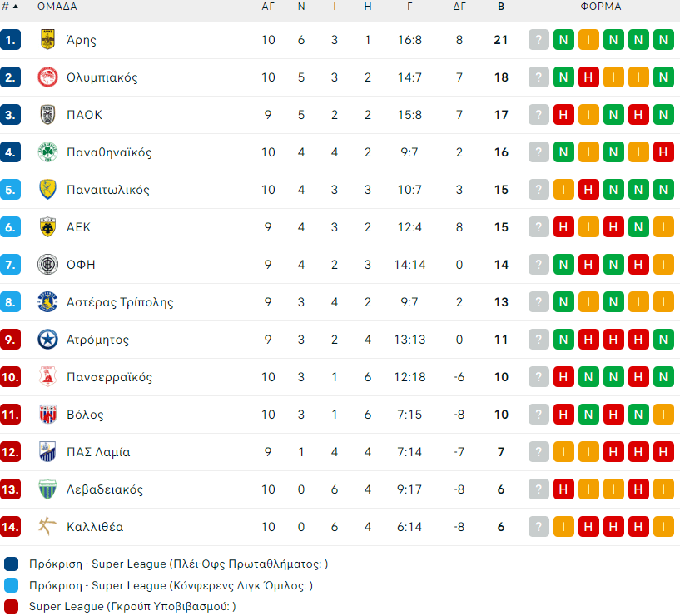
Task: Sort by goal difference ΔΓ header
Action: click(459, 7)
